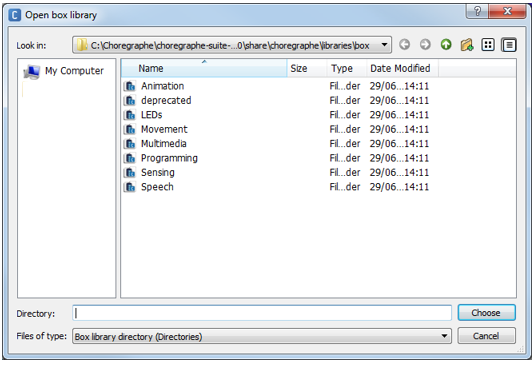Click the Animation library folder icon
The height and width of the screenshot is (366, 532).
(x=130, y=86)
